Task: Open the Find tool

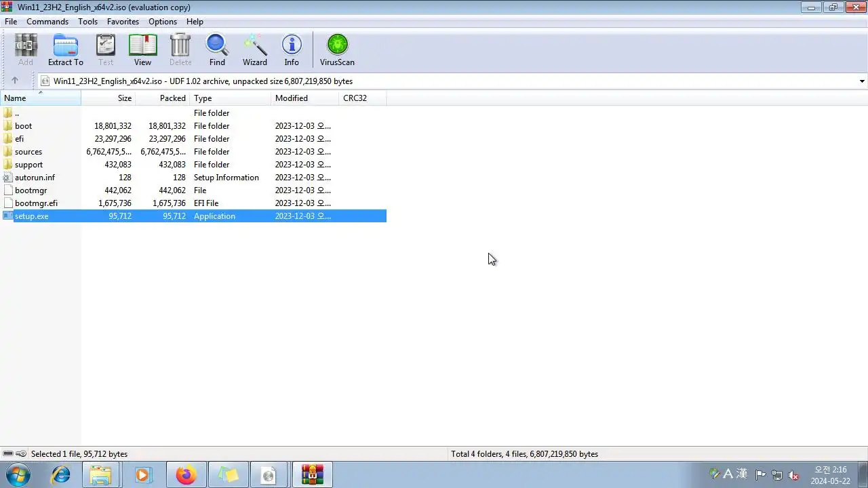Action: click(x=217, y=50)
